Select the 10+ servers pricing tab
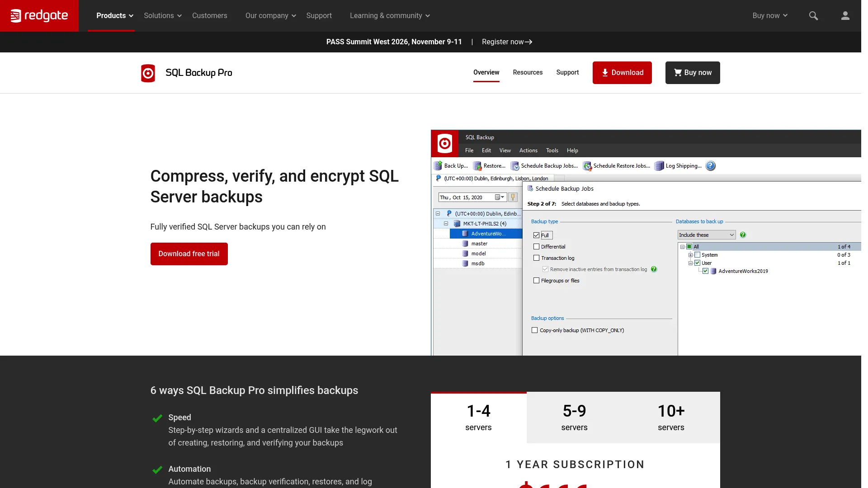The height and width of the screenshot is (488, 868). [671, 418]
